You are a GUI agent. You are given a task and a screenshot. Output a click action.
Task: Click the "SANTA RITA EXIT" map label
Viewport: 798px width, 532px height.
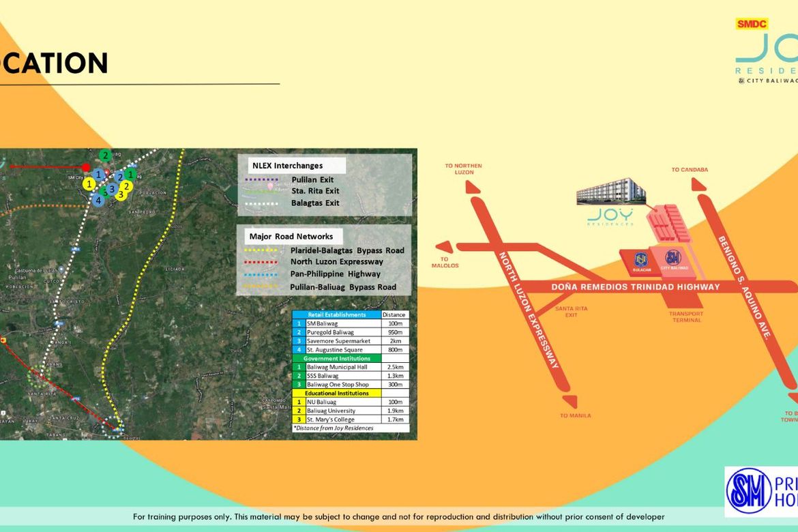click(571, 312)
